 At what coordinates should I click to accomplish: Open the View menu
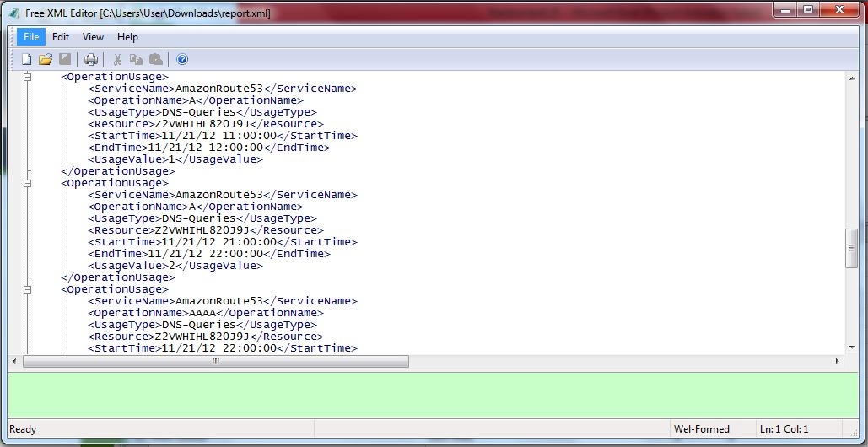[x=93, y=37]
